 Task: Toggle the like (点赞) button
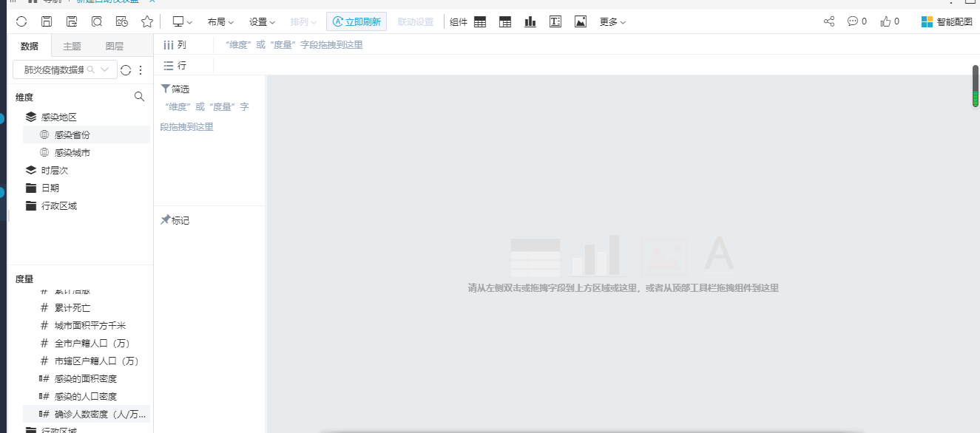pos(885,21)
